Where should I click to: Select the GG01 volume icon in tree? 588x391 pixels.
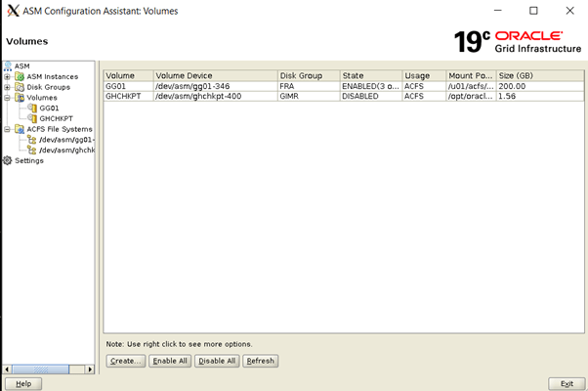[x=32, y=108]
